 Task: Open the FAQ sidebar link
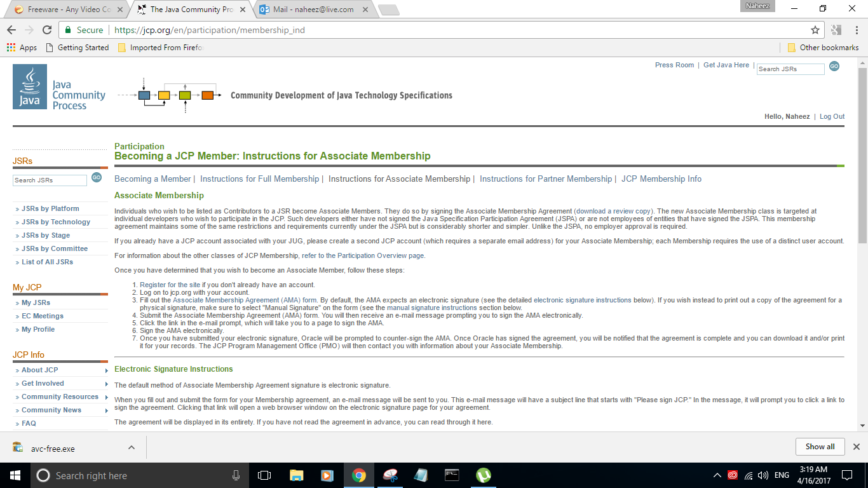point(29,423)
